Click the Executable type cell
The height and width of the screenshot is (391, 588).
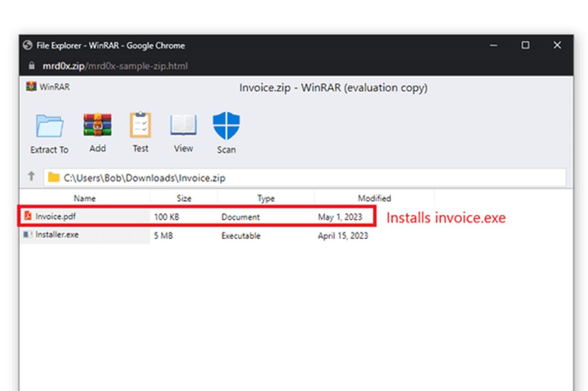click(x=241, y=236)
